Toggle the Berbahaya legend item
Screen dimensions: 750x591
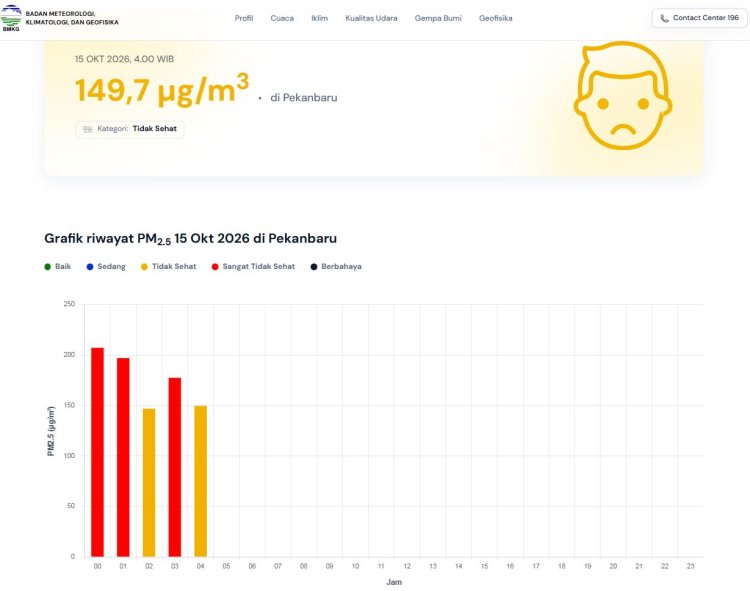(336, 266)
